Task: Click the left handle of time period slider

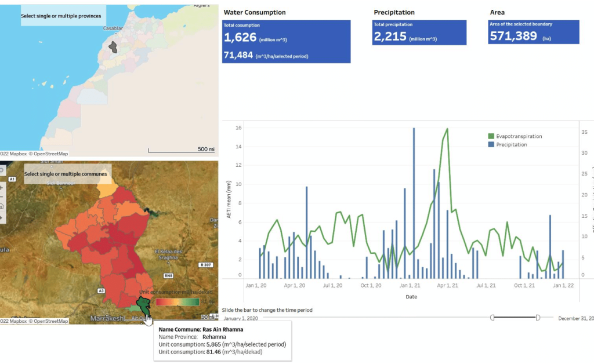Action: pos(492,318)
